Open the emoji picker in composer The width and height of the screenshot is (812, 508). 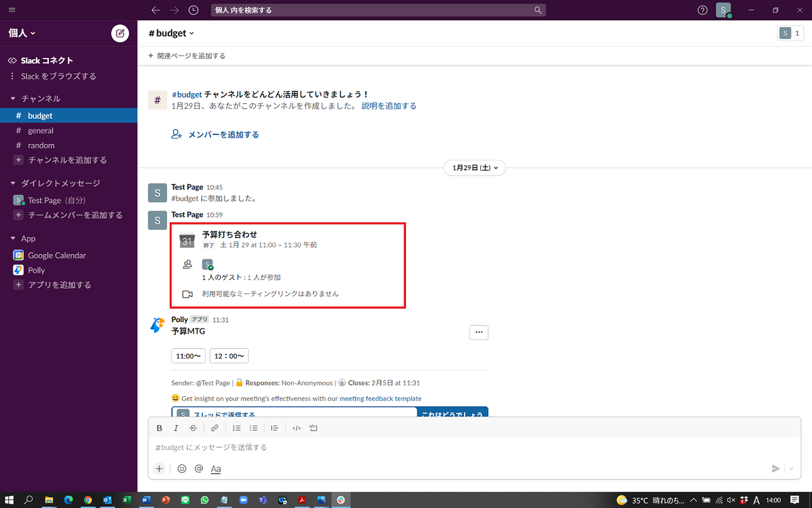(182, 469)
